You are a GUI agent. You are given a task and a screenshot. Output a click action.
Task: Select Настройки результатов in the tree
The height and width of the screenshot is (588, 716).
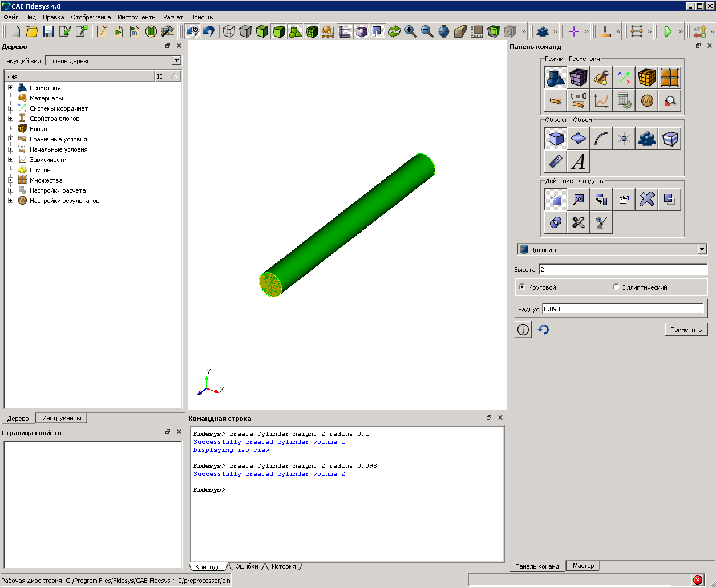(x=64, y=201)
